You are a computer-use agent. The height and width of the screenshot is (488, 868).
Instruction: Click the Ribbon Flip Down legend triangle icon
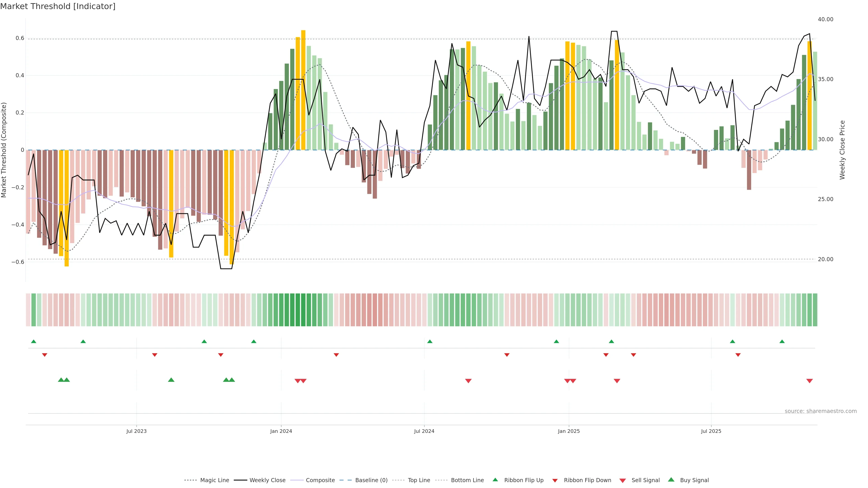click(555, 480)
